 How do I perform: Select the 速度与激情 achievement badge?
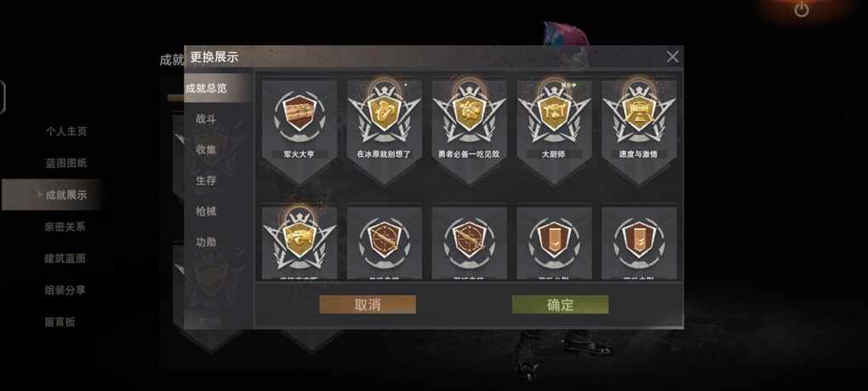tap(639, 130)
